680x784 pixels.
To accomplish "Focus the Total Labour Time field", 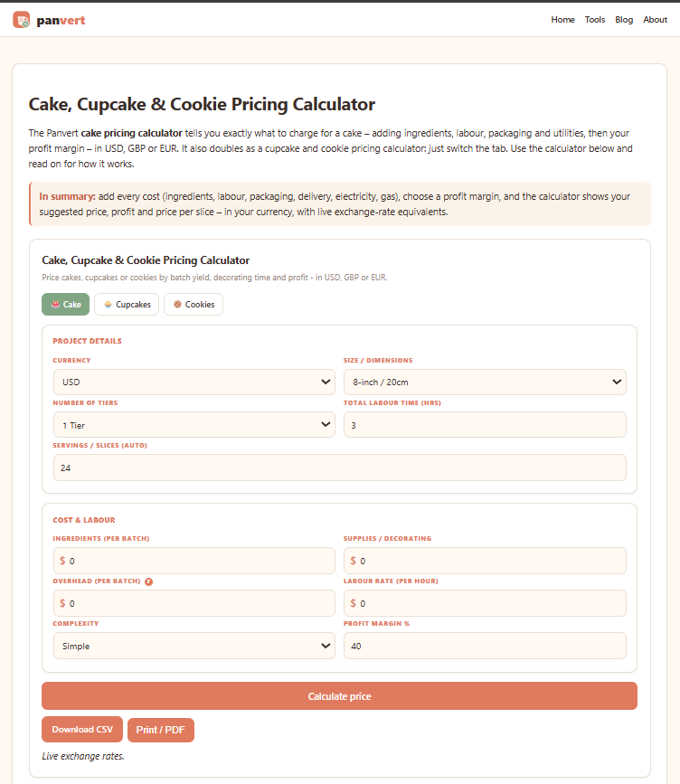I will pyautogui.click(x=485, y=425).
